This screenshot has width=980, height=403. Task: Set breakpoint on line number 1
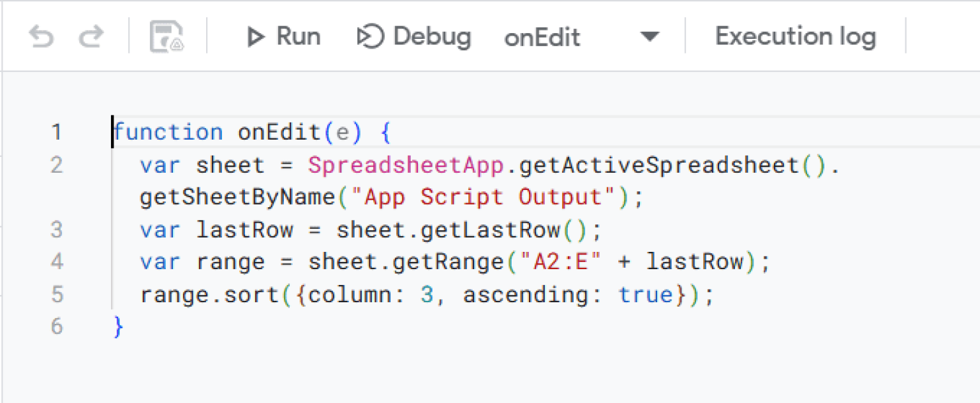[x=57, y=133]
